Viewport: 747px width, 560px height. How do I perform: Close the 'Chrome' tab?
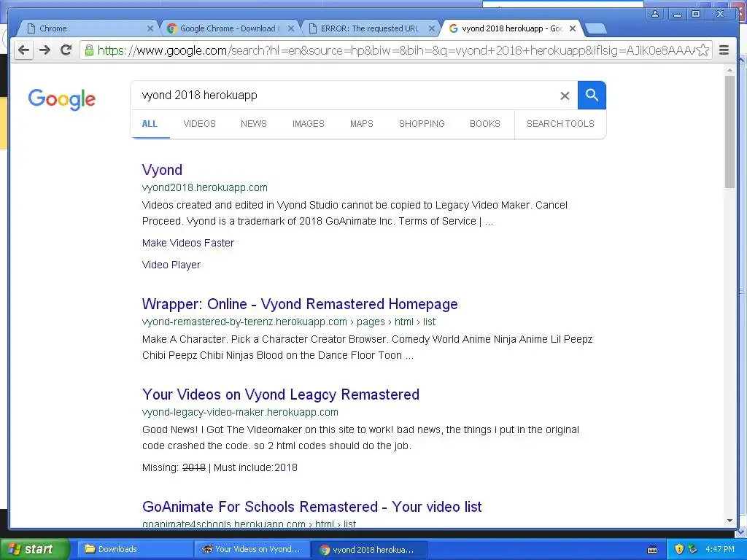pyautogui.click(x=150, y=28)
